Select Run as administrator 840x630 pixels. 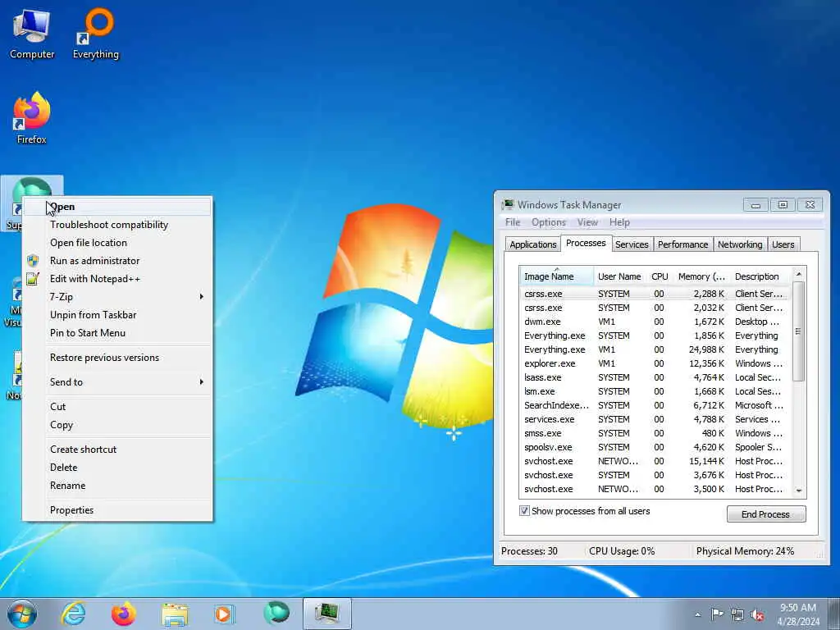[117, 261]
